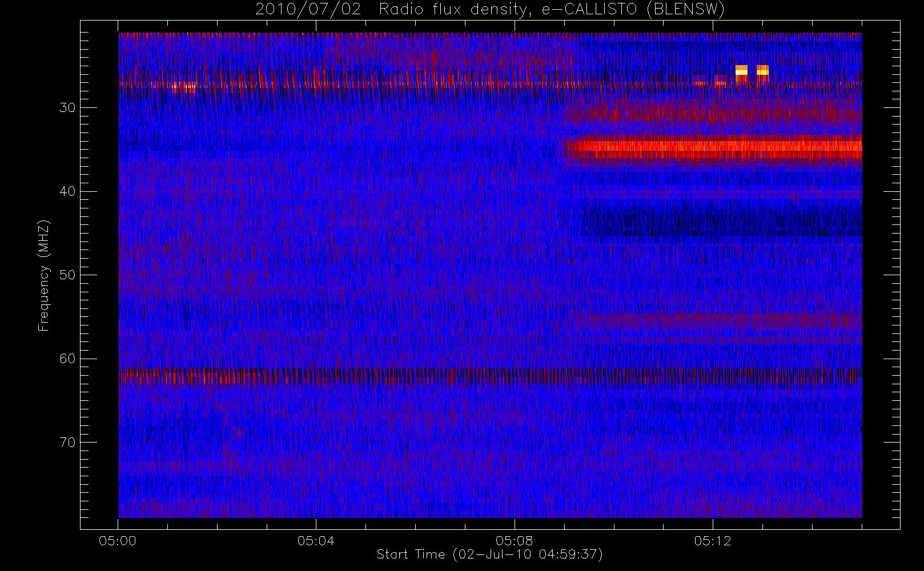This screenshot has height=571, width=924.
Task: Click the left yellow burst spot near 26 MHz
Action: tap(741, 70)
